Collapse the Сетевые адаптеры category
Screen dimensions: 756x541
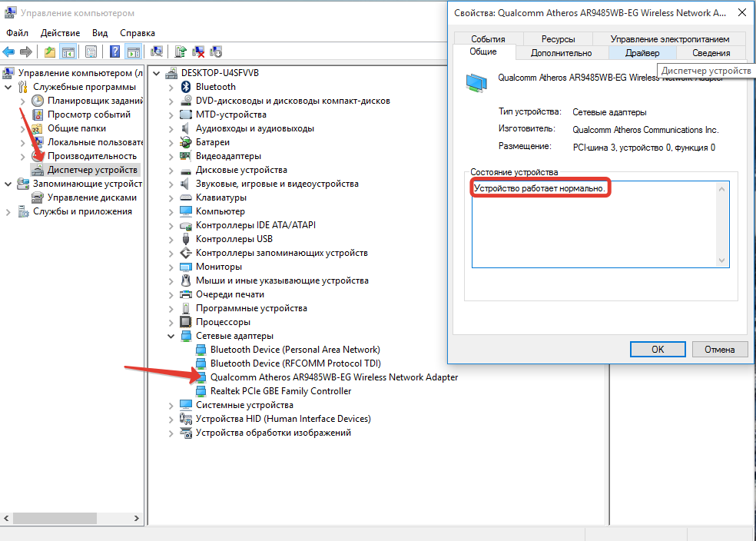(171, 336)
